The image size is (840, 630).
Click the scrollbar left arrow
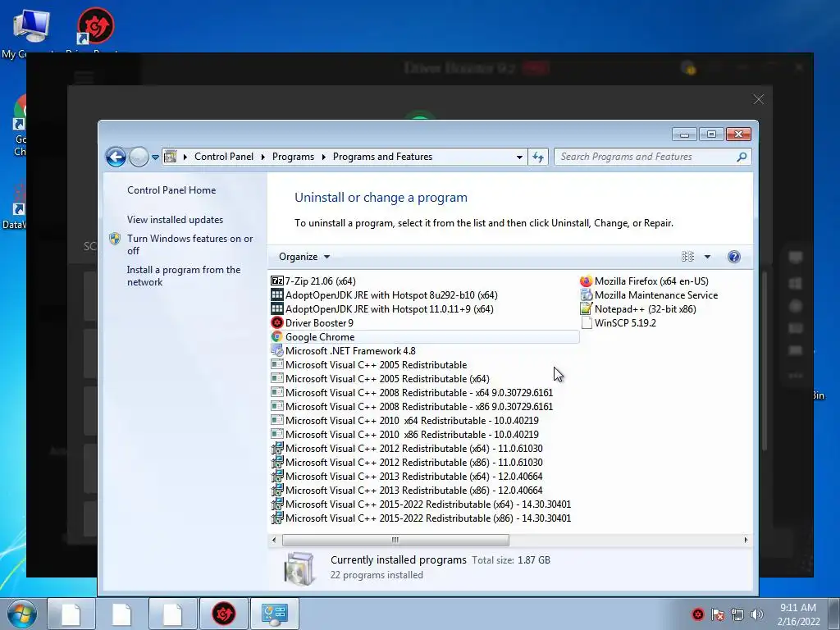point(274,540)
